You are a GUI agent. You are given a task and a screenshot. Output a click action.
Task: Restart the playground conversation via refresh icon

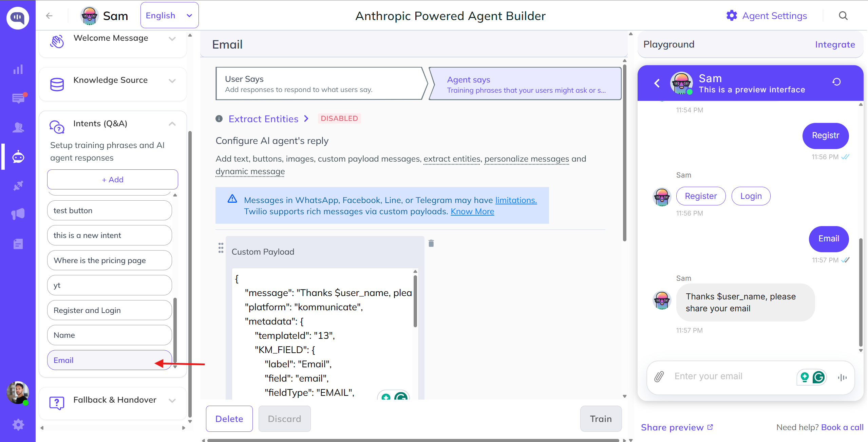click(x=836, y=82)
